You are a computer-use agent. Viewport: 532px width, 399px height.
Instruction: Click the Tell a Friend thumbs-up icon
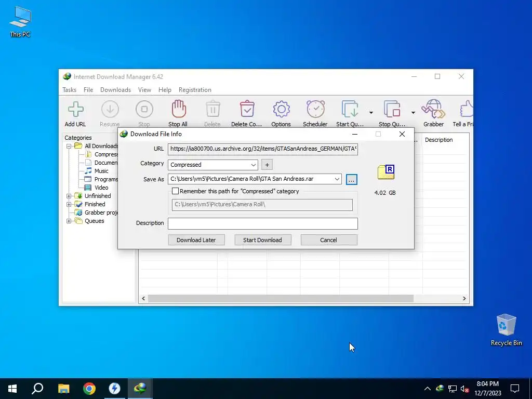467,109
